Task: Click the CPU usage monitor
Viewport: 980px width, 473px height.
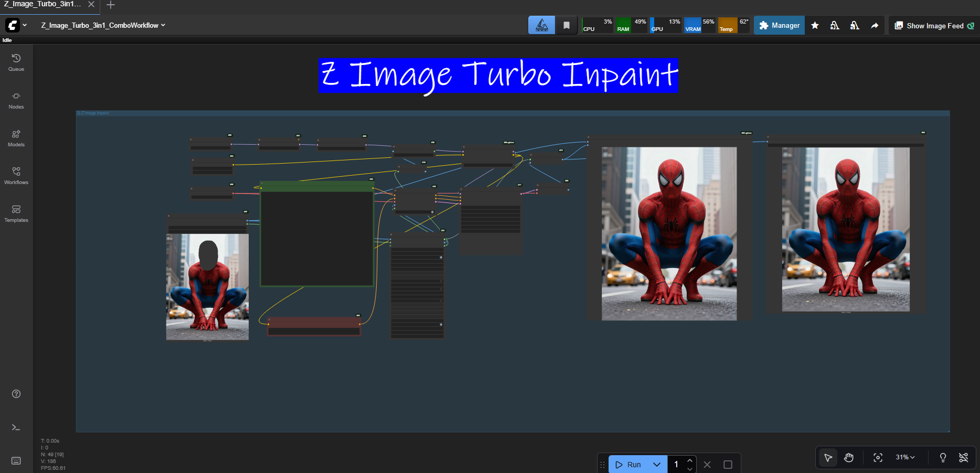Action: pos(598,25)
